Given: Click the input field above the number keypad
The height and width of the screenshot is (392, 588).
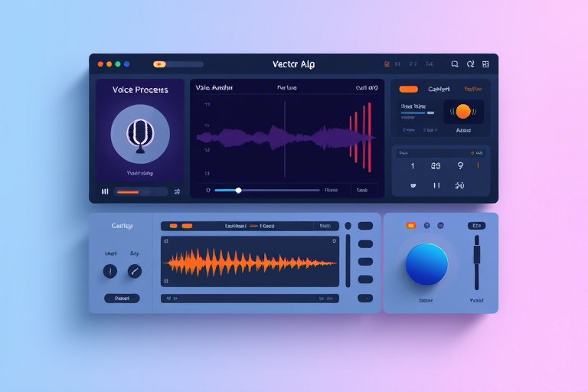Looking at the screenshot, I should (441, 153).
